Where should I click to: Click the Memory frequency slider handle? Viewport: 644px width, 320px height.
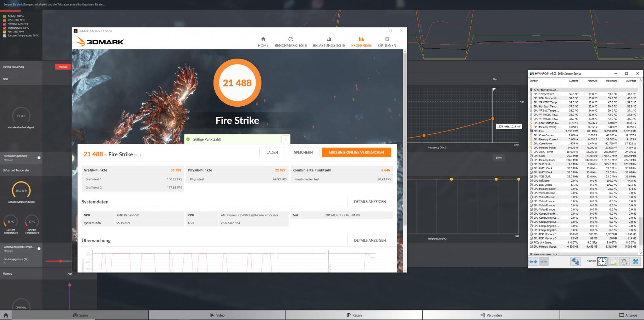[x=70, y=285]
